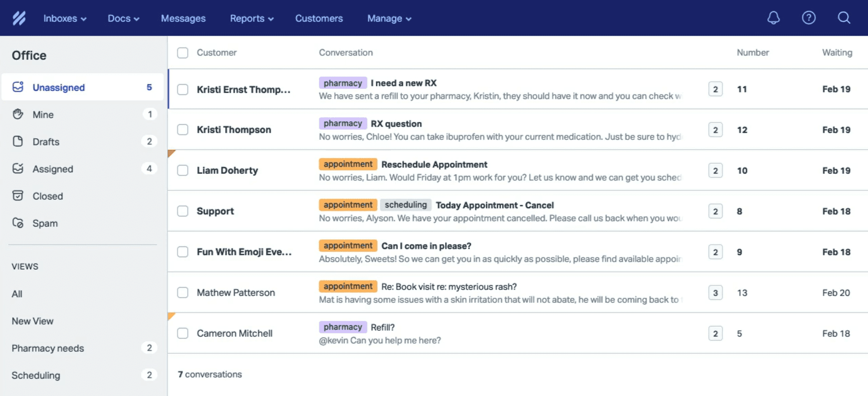Open the Pharmacy needs view

click(48, 348)
